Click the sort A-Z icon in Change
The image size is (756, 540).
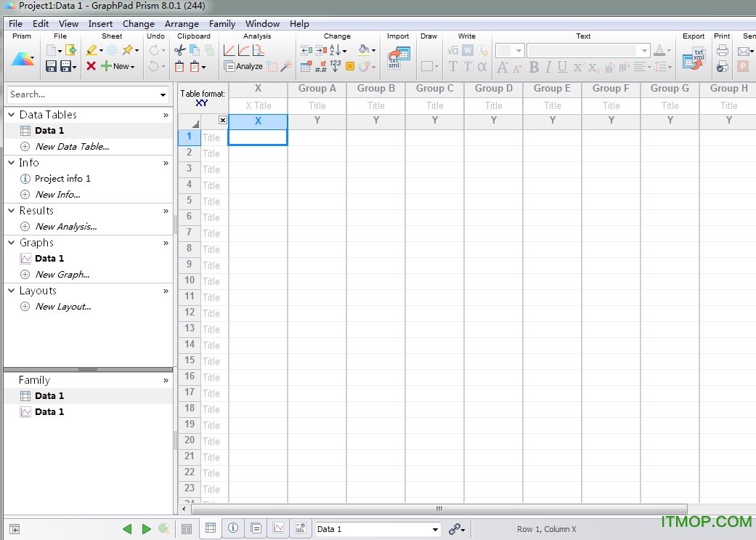336,50
